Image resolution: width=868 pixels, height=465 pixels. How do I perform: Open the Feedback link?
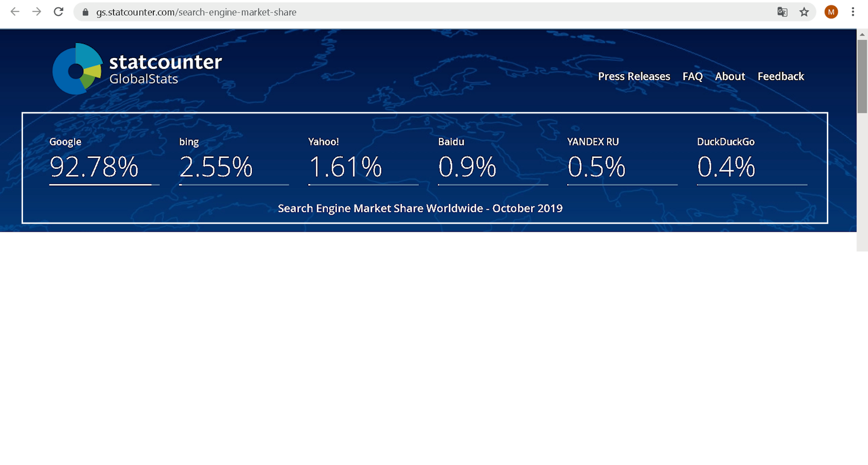781,77
